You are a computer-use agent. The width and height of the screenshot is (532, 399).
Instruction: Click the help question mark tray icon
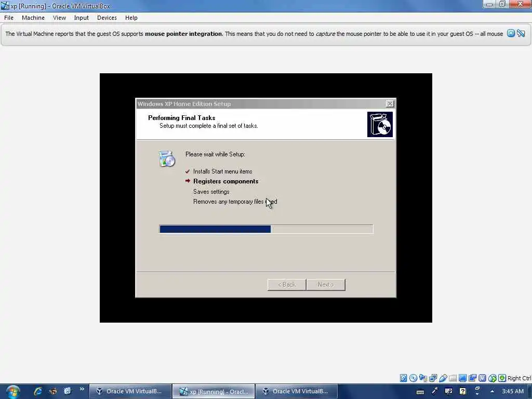pyautogui.click(x=462, y=391)
